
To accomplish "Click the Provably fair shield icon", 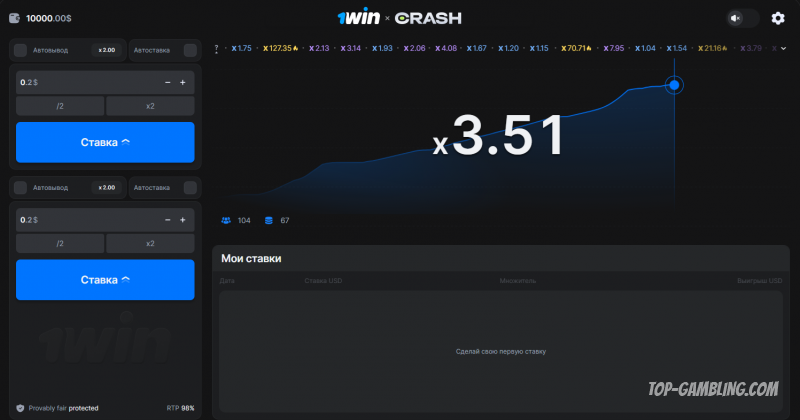I will click(x=20, y=408).
